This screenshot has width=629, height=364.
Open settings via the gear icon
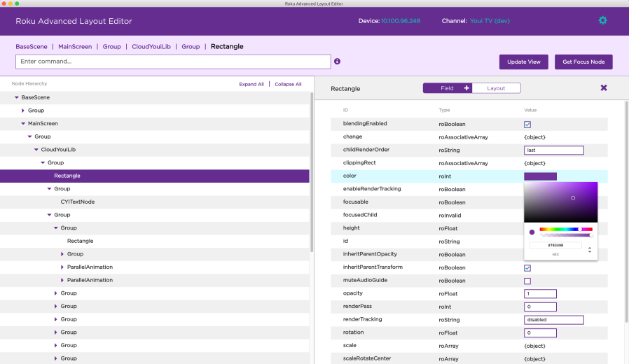click(x=602, y=20)
